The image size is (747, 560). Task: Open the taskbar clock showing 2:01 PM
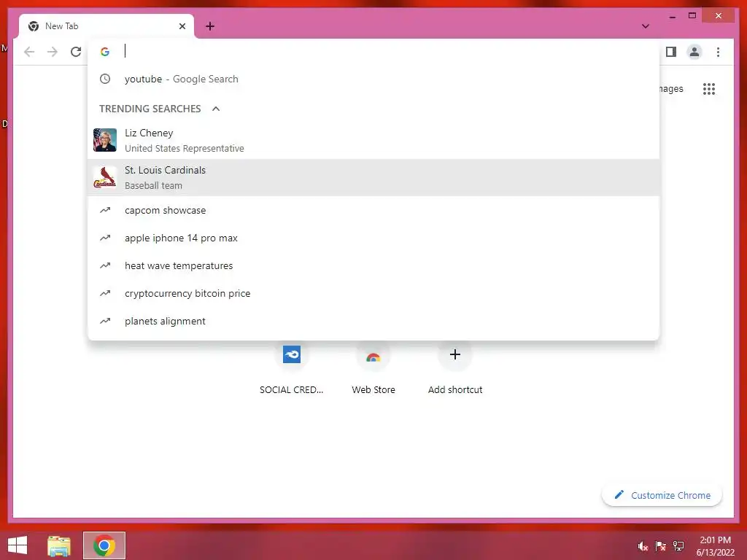pyautogui.click(x=715, y=545)
